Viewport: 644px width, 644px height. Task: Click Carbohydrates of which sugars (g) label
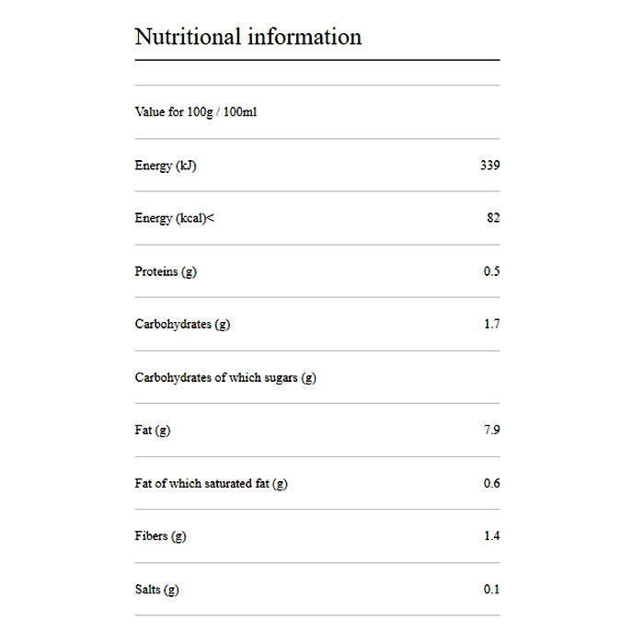[225, 377]
